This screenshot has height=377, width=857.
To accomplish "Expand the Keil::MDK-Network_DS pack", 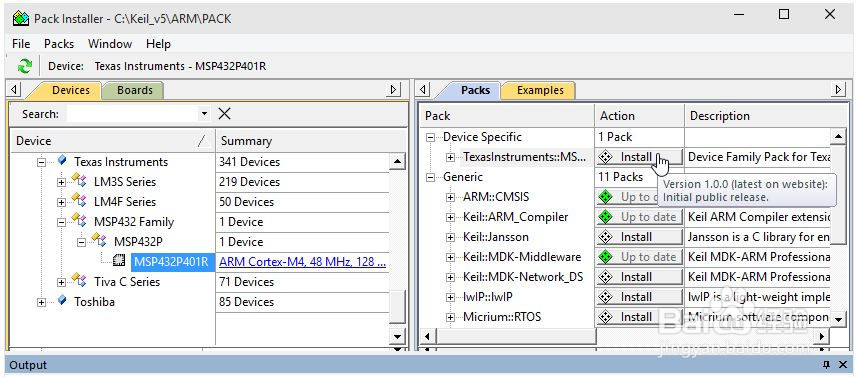I will pyautogui.click(x=450, y=277).
